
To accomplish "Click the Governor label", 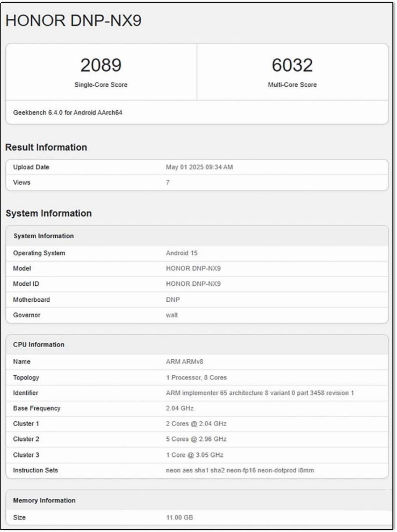I will 27,315.
